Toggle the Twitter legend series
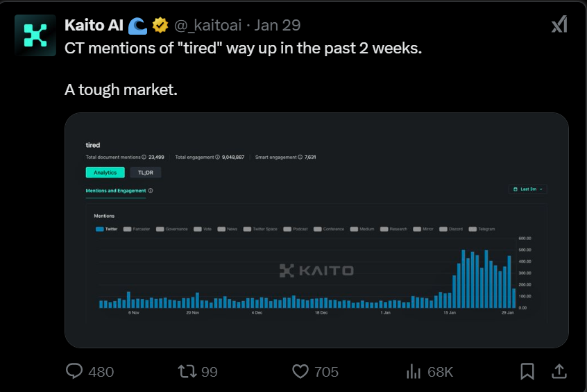 pyautogui.click(x=107, y=229)
